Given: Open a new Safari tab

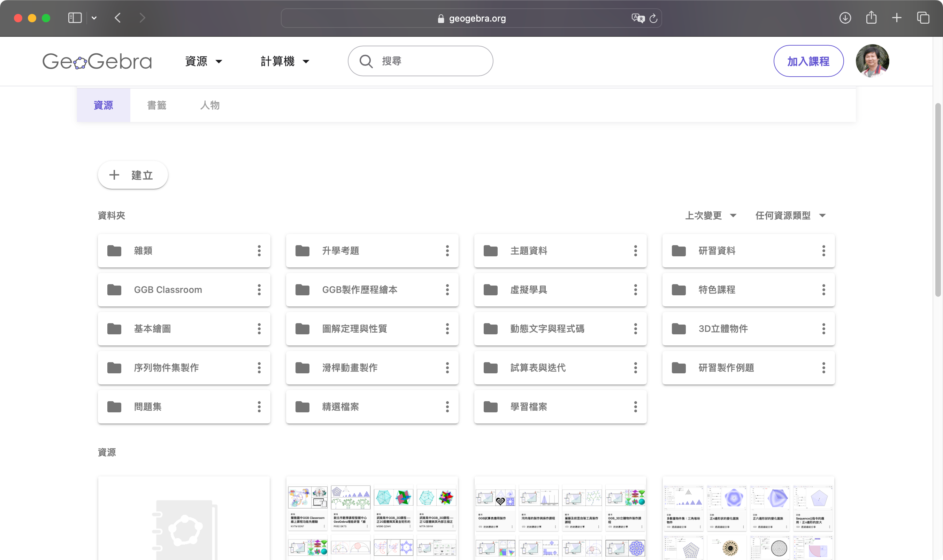Looking at the screenshot, I should click(897, 18).
